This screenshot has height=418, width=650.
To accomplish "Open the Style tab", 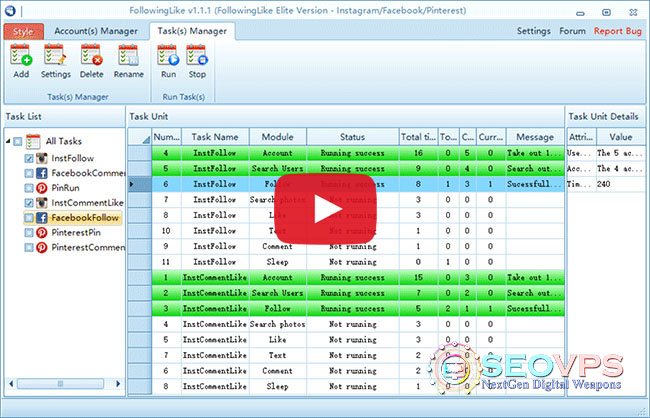I will pos(24,32).
